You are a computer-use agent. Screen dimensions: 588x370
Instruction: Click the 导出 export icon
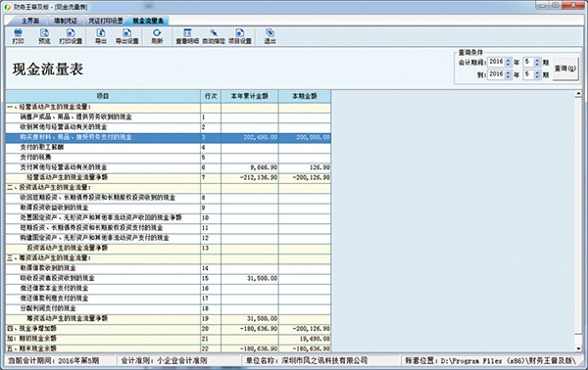(101, 36)
